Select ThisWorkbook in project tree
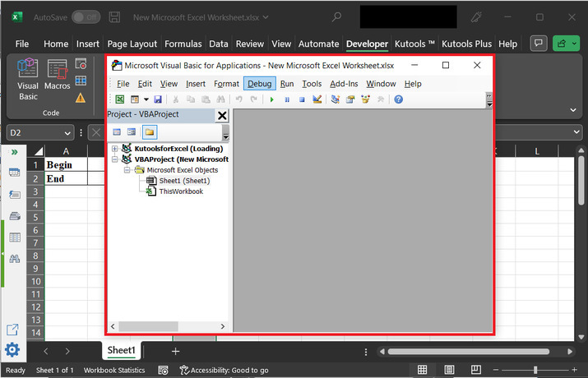Viewport: 588px width, 378px height. [x=181, y=191]
